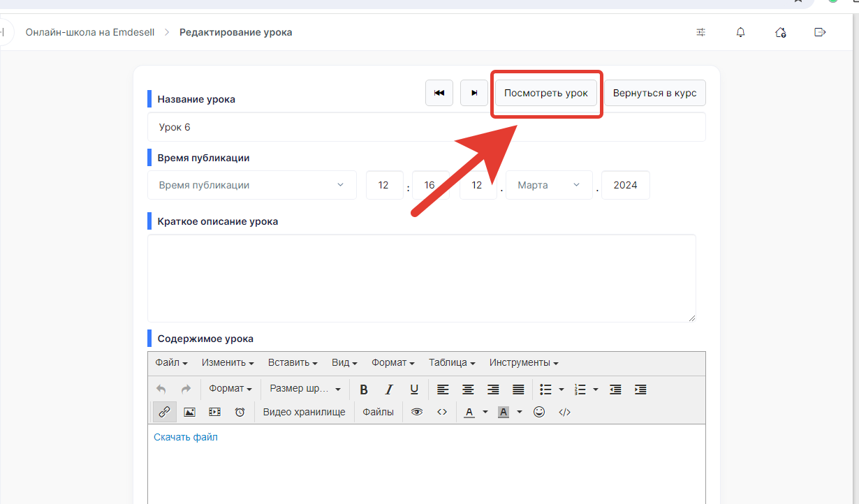
Task: Undo last edit in editor
Action: (161, 390)
